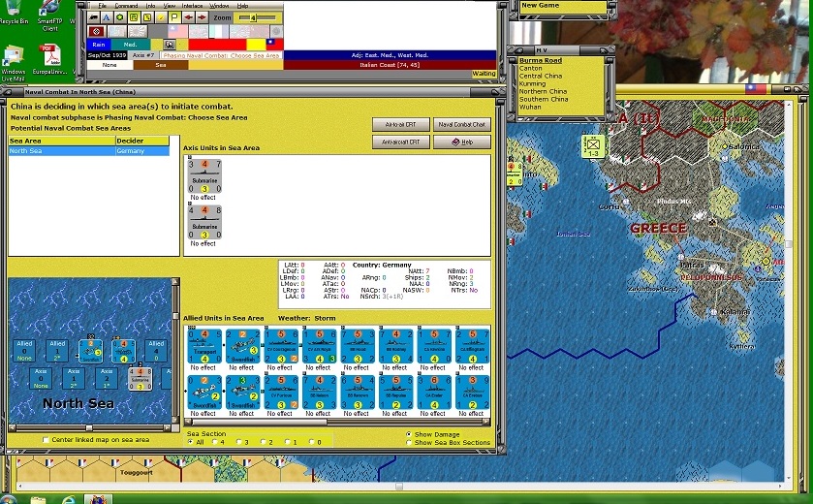
Task: Select the CV Courageous carrier counter
Action: (281, 346)
